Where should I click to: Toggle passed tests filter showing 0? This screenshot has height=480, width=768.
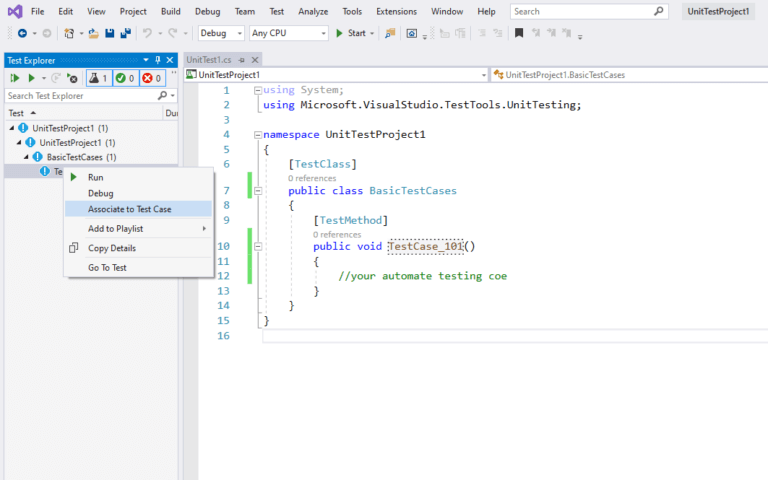pyautogui.click(x=125, y=78)
